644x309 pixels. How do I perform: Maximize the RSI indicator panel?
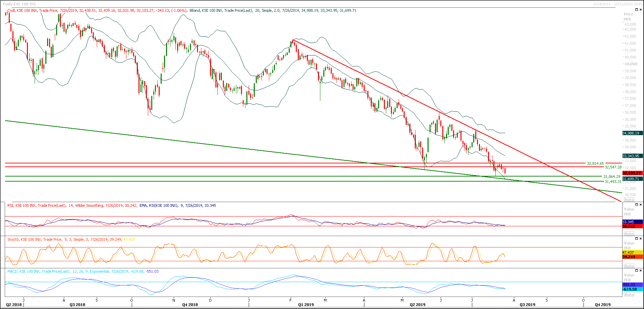(x=636, y=205)
